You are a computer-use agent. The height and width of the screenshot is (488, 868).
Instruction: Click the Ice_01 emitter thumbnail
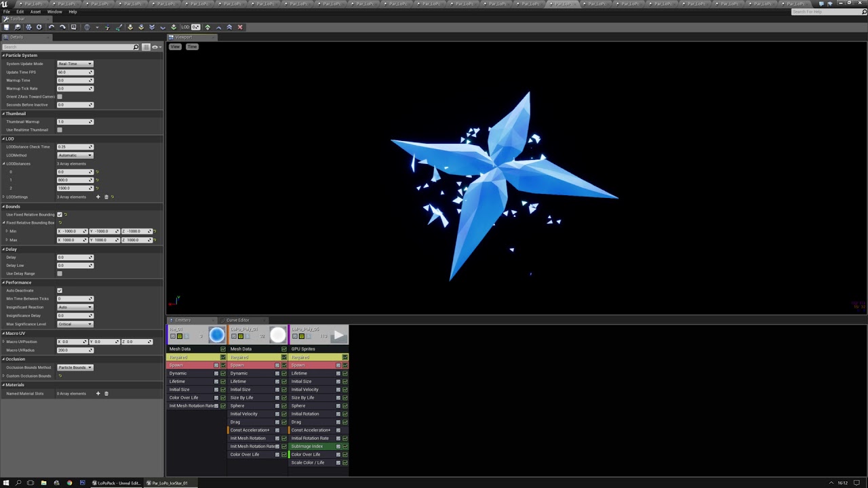216,335
